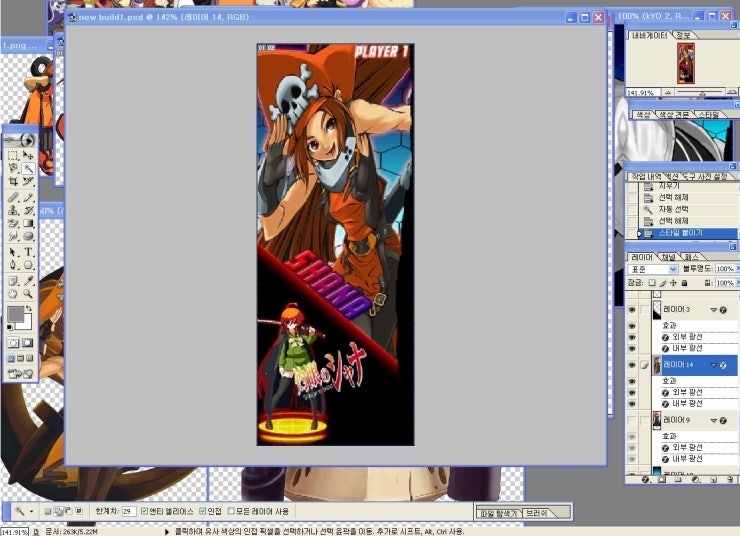This screenshot has width=740, height=536.
Task: Select the Healing Brush tool
Action: pos(13,197)
